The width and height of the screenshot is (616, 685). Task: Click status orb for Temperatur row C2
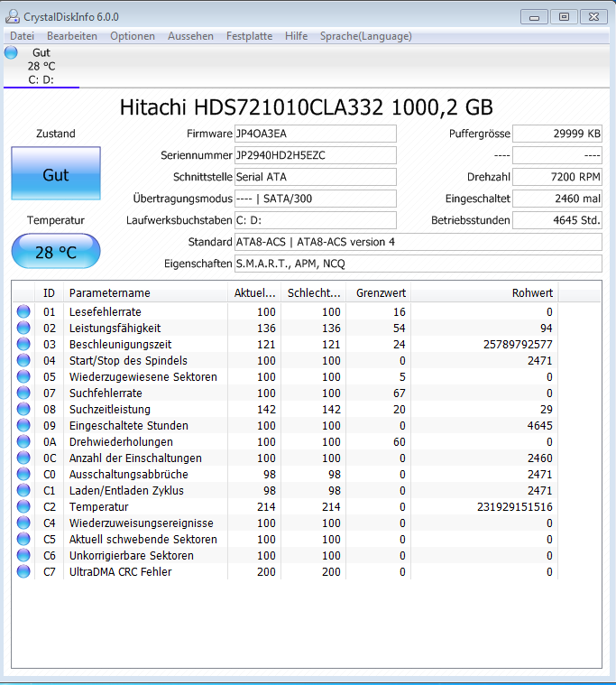23,506
